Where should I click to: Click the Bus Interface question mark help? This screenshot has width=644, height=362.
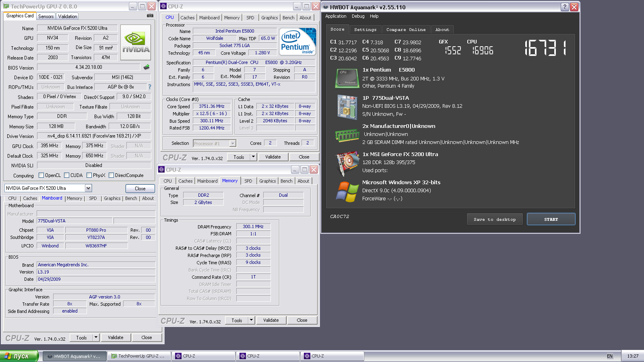click(x=150, y=87)
